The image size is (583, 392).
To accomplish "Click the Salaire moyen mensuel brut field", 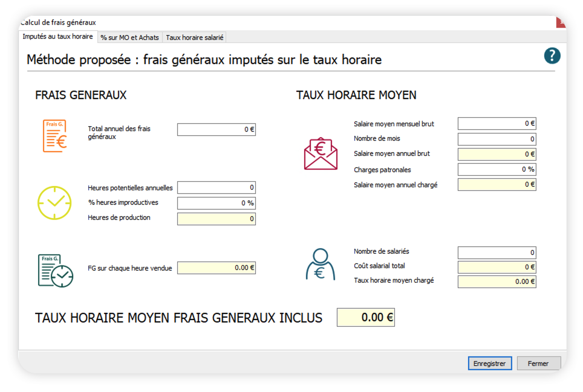I will (x=497, y=124).
